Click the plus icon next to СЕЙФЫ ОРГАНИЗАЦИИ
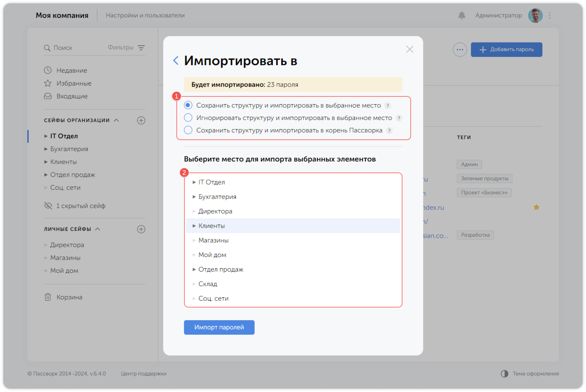 tap(141, 120)
